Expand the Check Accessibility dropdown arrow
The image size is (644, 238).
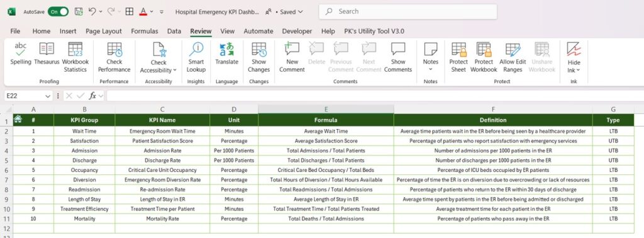coord(175,71)
